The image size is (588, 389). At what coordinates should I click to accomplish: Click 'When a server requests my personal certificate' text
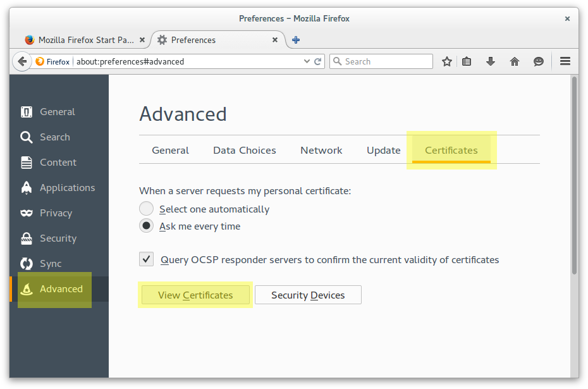245,191
